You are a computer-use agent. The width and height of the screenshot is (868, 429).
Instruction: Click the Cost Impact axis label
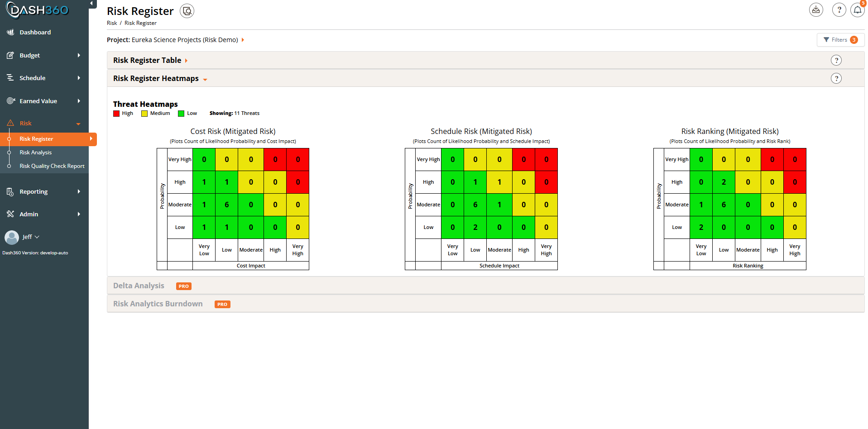(251, 266)
